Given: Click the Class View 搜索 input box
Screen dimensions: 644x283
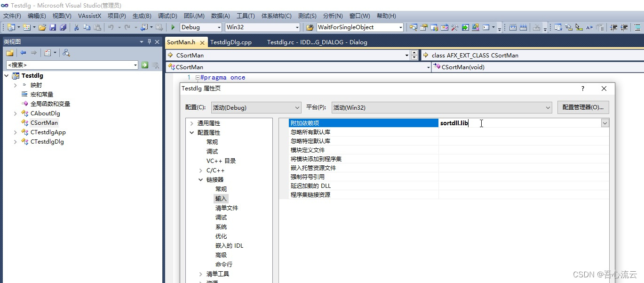Looking at the screenshot, I should (72, 65).
